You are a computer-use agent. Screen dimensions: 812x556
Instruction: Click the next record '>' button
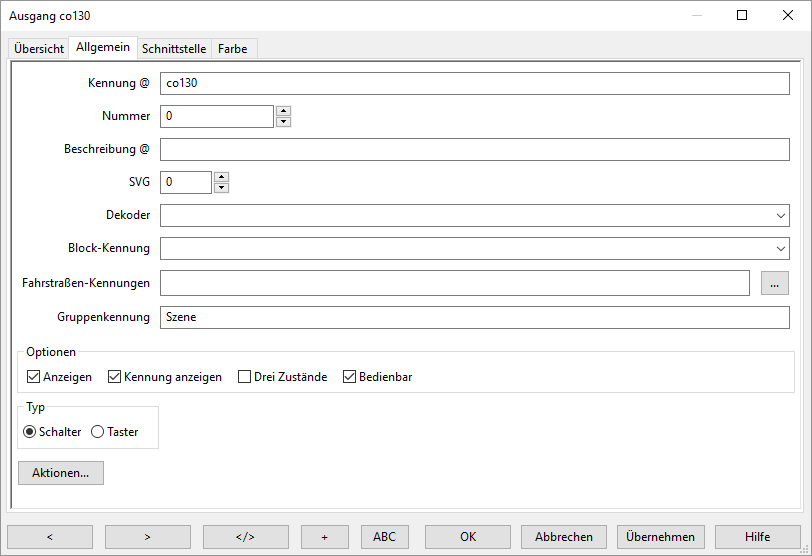pyautogui.click(x=147, y=537)
